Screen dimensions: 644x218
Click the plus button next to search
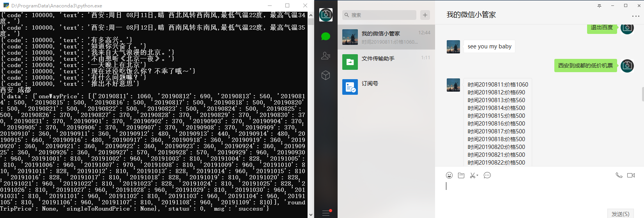point(425,15)
